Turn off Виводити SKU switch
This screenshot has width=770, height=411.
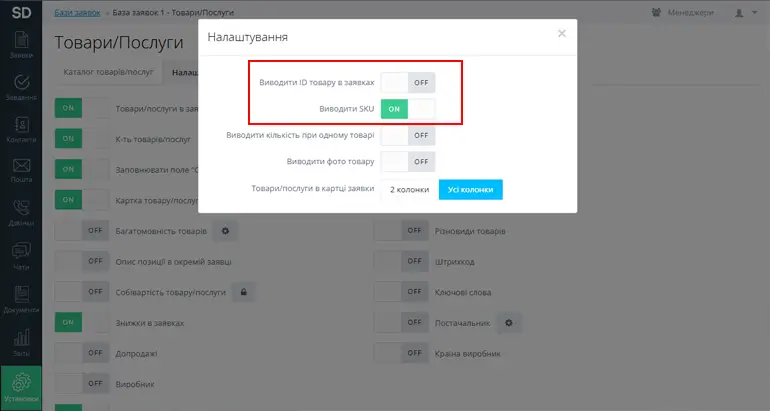pos(408,108)
